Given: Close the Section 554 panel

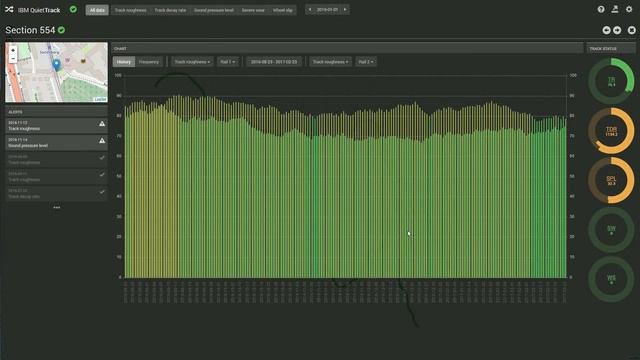Looking at the screenshot, I should [x=631, y=30].
